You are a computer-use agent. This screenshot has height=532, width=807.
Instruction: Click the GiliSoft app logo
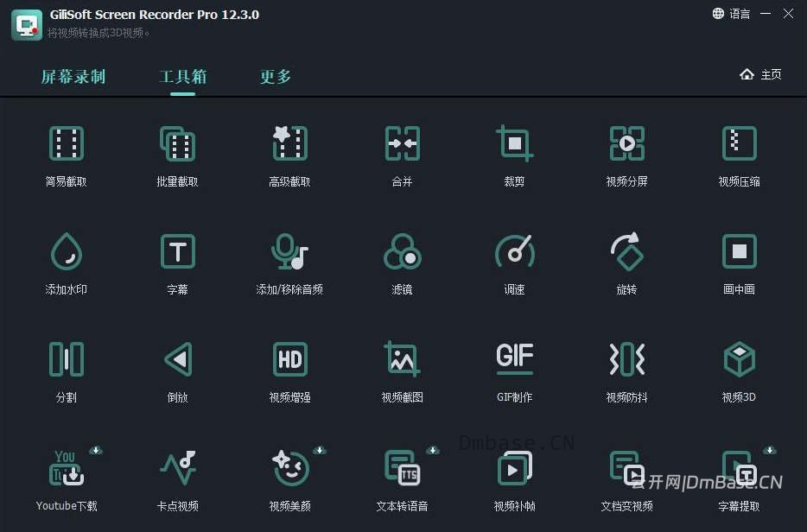pos(27,25)
